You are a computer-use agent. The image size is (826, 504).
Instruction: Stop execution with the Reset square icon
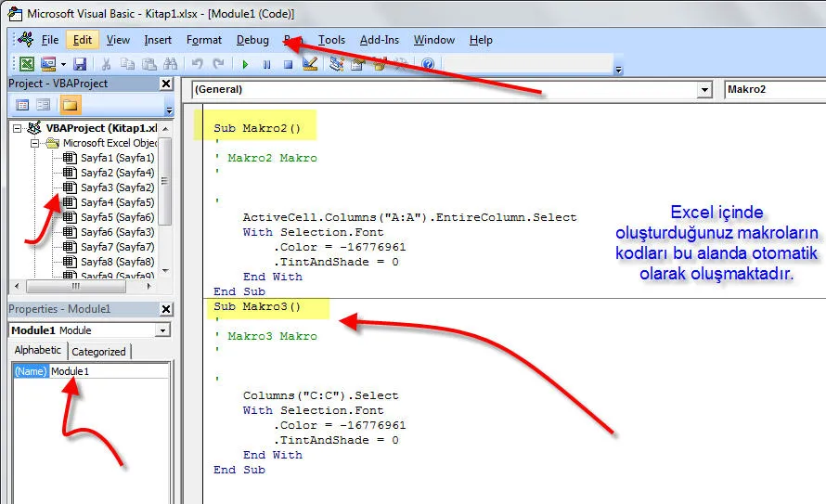[x=288, y=64]
